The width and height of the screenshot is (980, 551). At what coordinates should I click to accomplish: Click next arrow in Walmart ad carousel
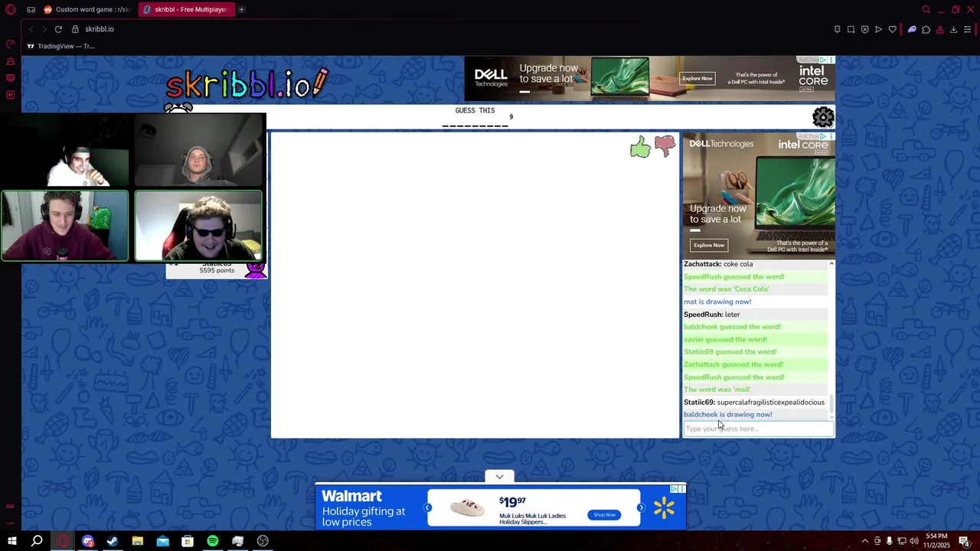pyautogui.click(x=641, y=507)
